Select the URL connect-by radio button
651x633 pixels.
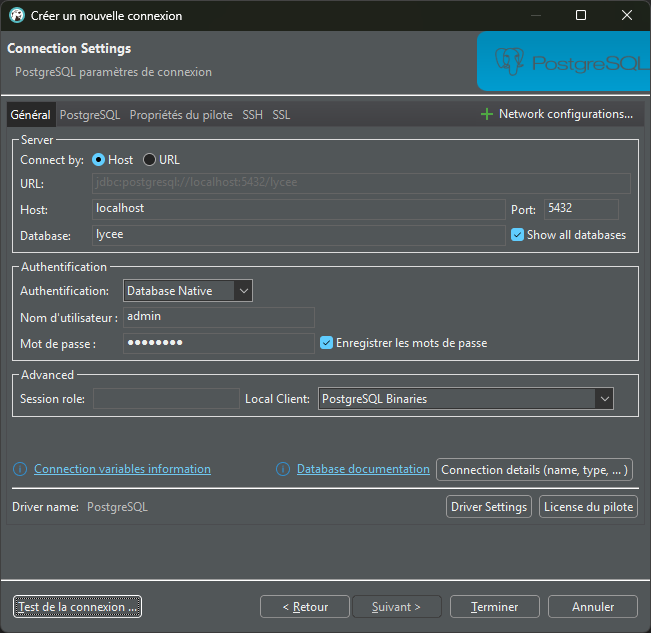coord(150,160)
